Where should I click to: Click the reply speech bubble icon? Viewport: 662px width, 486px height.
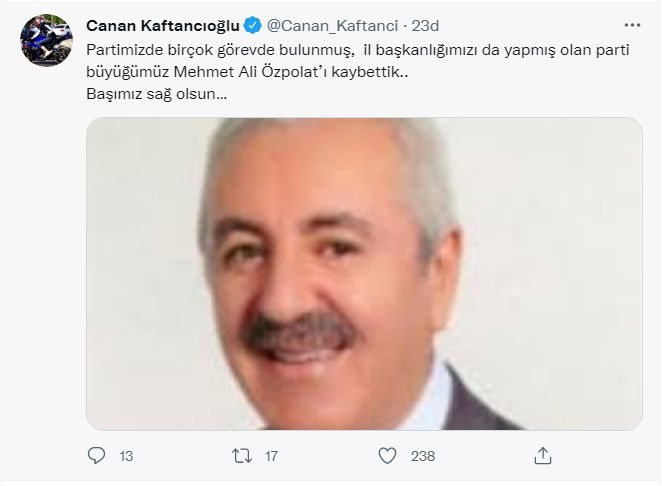pos(96,456)
